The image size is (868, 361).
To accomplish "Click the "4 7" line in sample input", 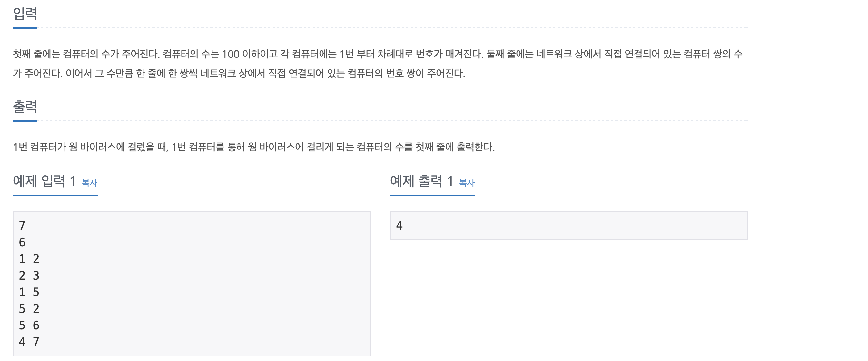I will (29, 342).
